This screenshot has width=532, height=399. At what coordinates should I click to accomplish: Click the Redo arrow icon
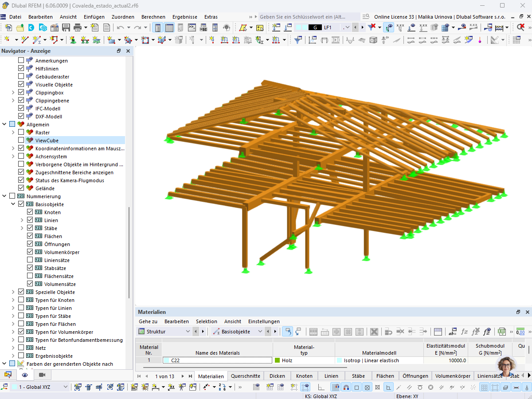pos(137,27)
